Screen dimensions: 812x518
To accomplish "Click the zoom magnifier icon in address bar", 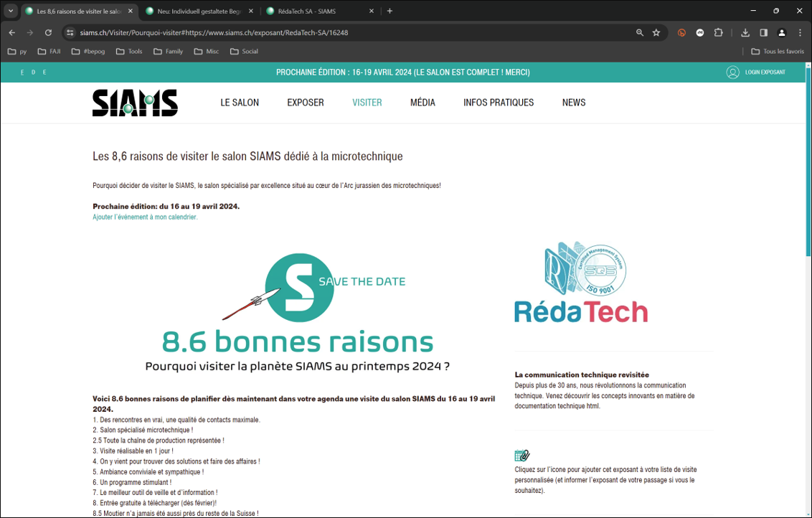I will (640, 32).
